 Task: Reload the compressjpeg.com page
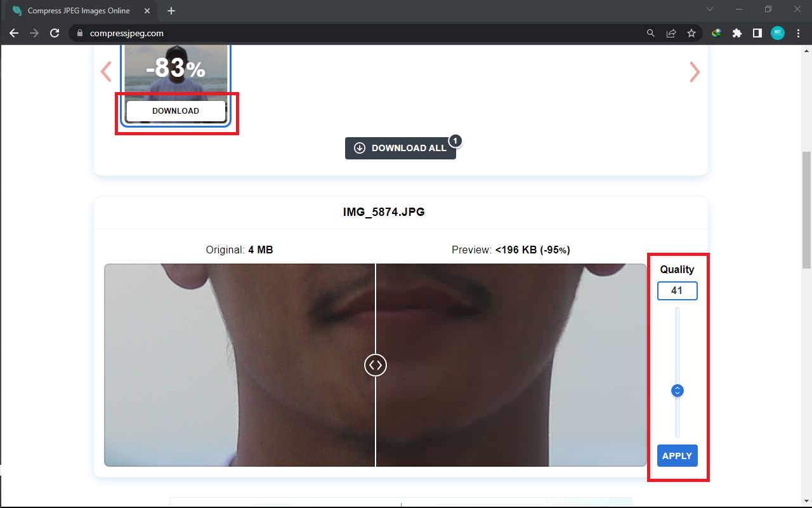pyautogui.click(x=55, y=33)
